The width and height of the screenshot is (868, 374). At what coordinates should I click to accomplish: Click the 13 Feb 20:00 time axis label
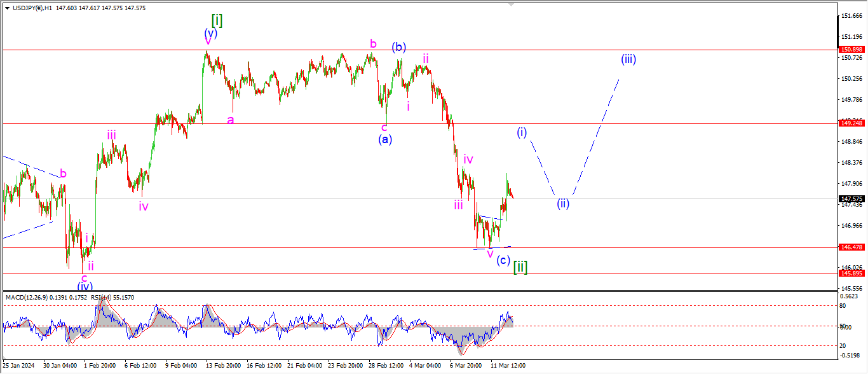pos(223,366)
